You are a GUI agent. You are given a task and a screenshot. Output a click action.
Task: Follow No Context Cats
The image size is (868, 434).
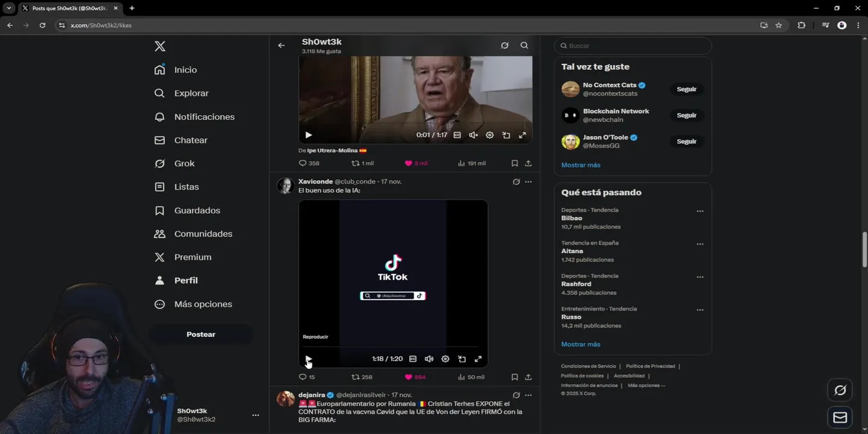point(687,89)
